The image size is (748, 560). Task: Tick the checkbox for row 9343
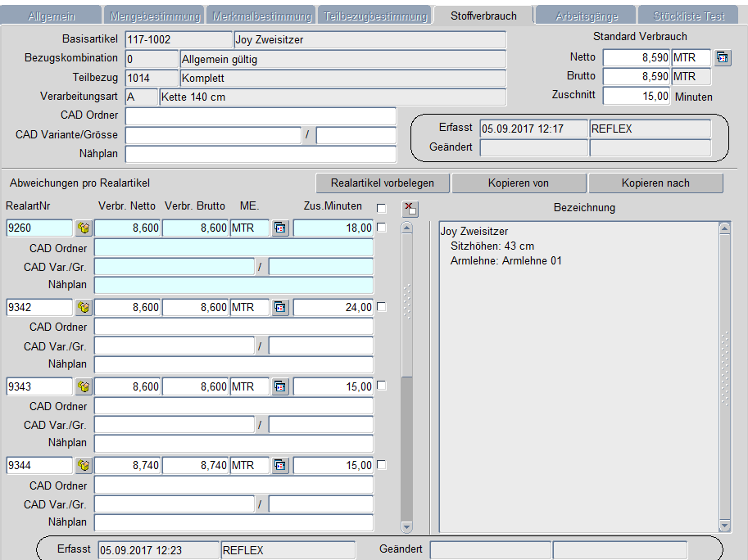click(x=381, y=386)
